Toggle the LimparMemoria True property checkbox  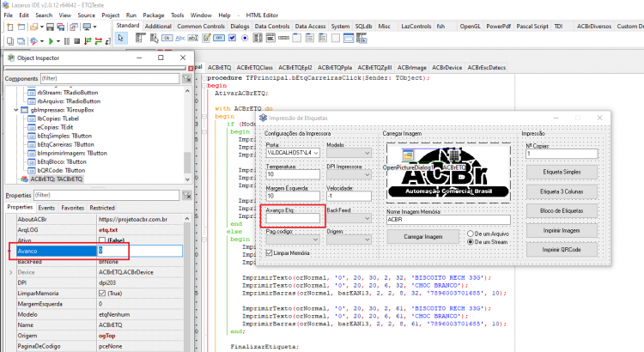coord(102,294)
